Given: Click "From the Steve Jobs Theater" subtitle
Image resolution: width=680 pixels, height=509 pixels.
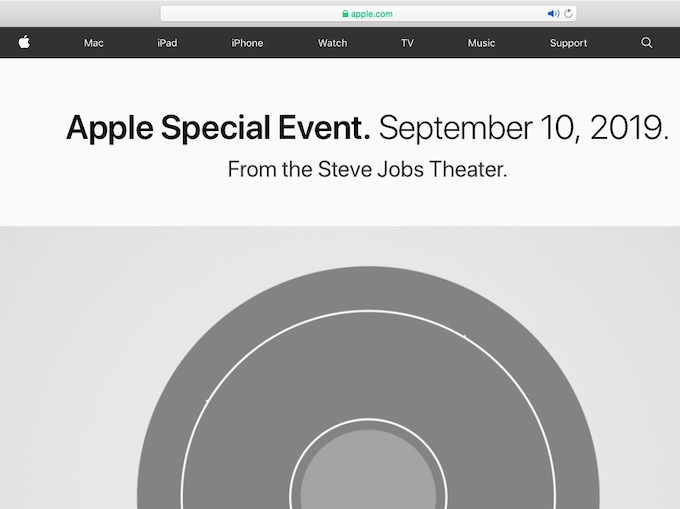Looking at the screenshot, I should 367,169.
